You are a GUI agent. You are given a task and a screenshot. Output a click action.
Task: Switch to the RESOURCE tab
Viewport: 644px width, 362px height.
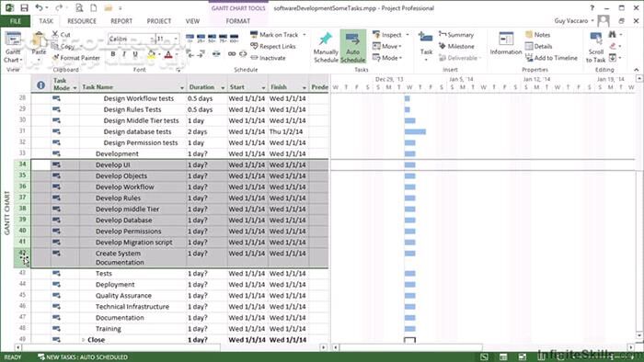pos(82,21)
